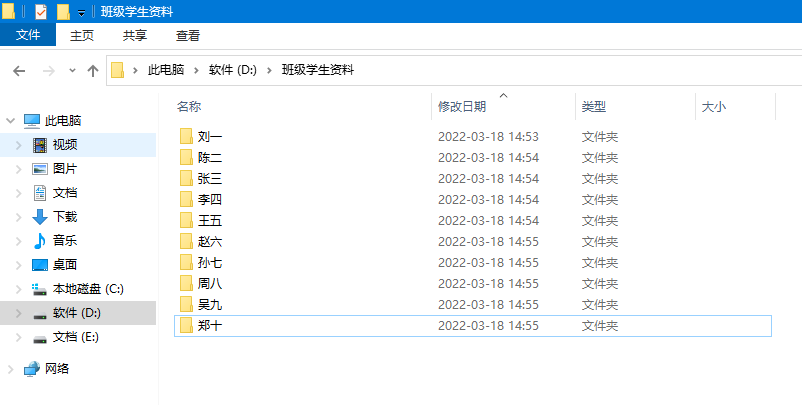Click 软件 (D:) in the address breadcrumb
Viewport: 802px width, 405px height.
click(x=233, y=70)
